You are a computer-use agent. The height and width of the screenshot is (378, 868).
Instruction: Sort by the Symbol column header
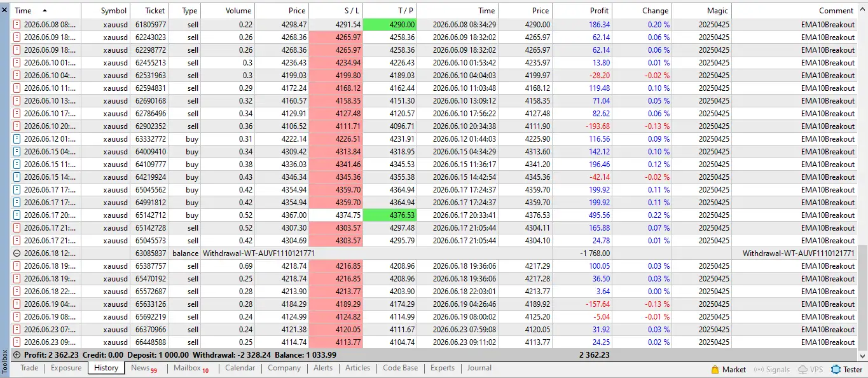pyautogui.click(x=106, y=10)
